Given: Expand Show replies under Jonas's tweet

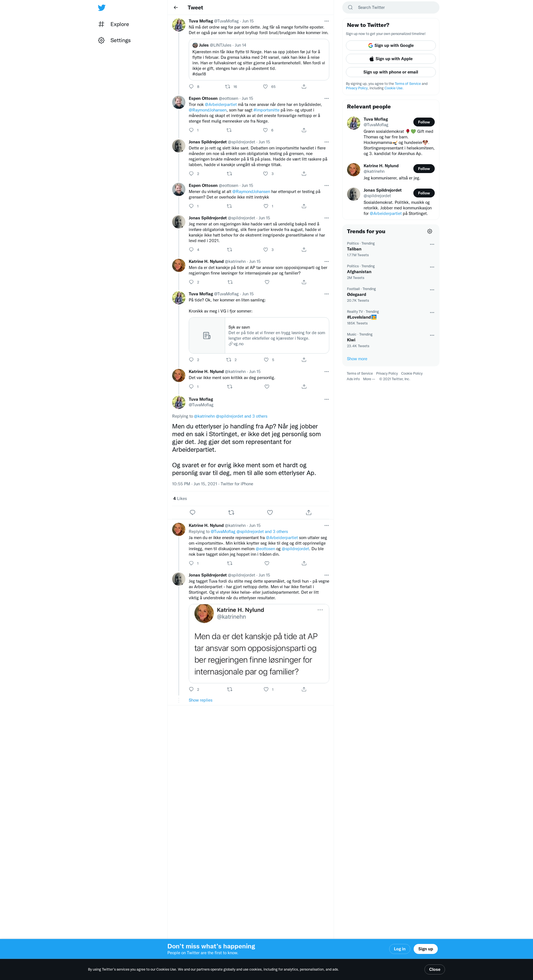Looking at the screenshot, I should (201, 700).
